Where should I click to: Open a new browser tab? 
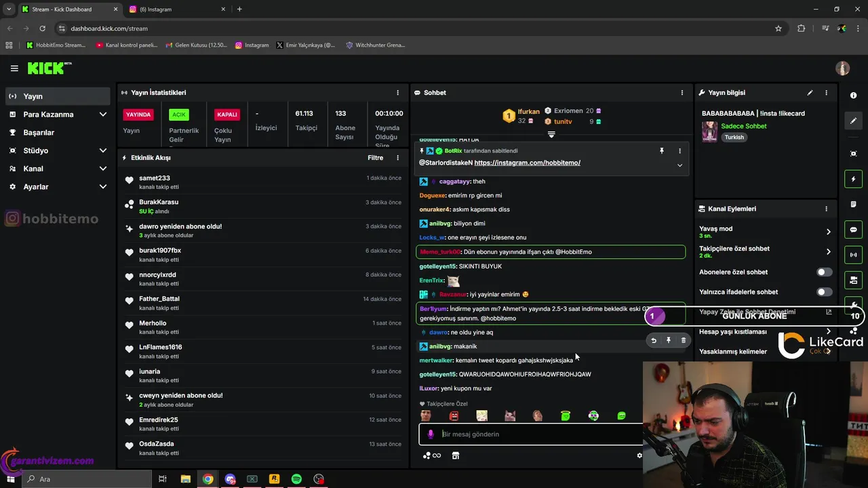pyautogui.click(x=239, y=9)
